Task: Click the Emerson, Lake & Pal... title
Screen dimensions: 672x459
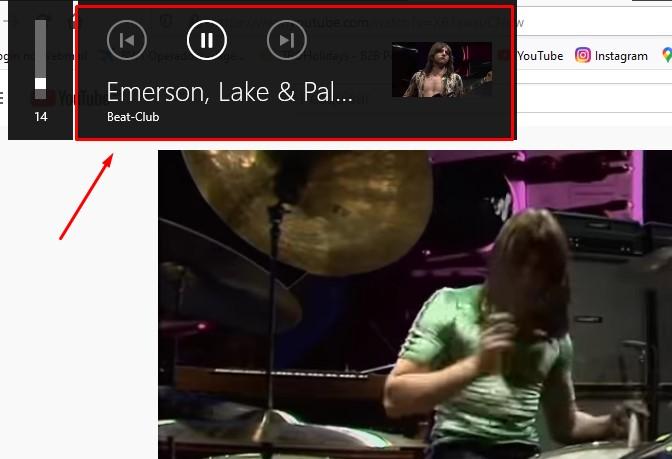Action: pyautogui.click(x=230, y=92)
